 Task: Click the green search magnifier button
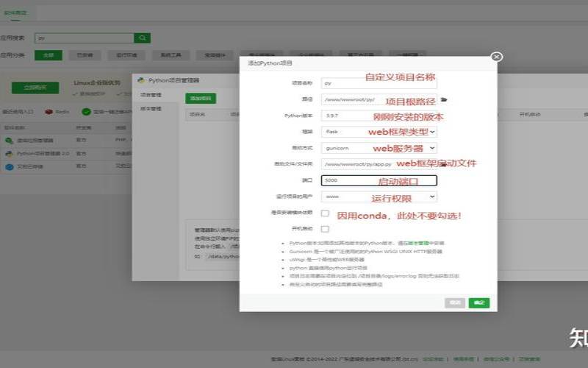143,38
